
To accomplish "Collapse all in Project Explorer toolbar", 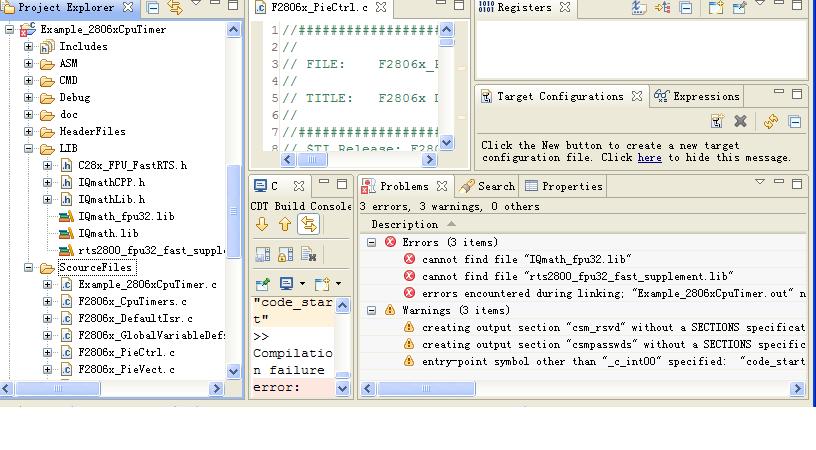I will tap(152, 7).
